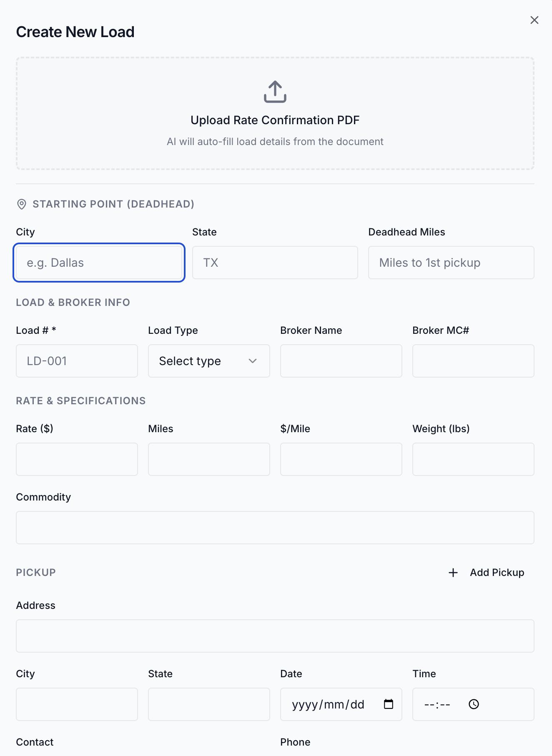Click the pickup Address field
The width and height of the screenshot is (552, 756).
(275, 636)
